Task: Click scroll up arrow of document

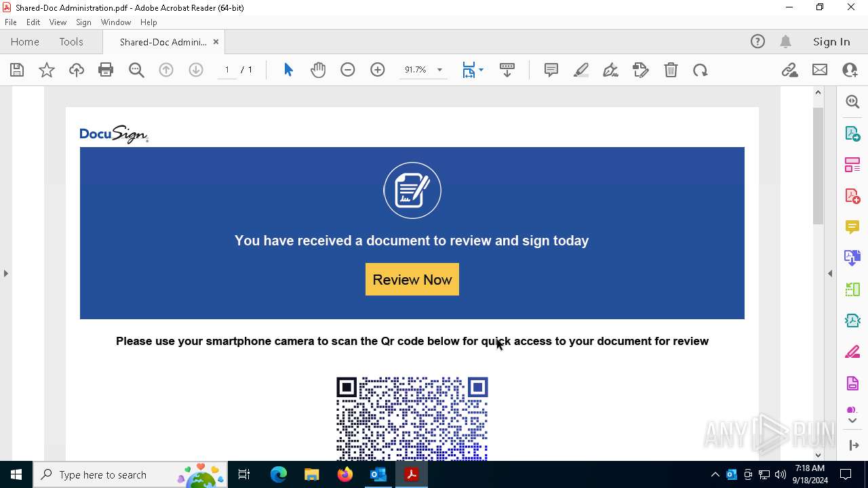Action: tap(818, 92)
